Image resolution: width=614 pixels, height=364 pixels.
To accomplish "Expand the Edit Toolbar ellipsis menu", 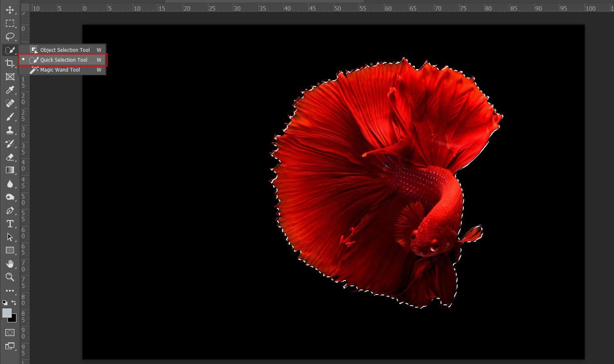I will pos(10,291).
